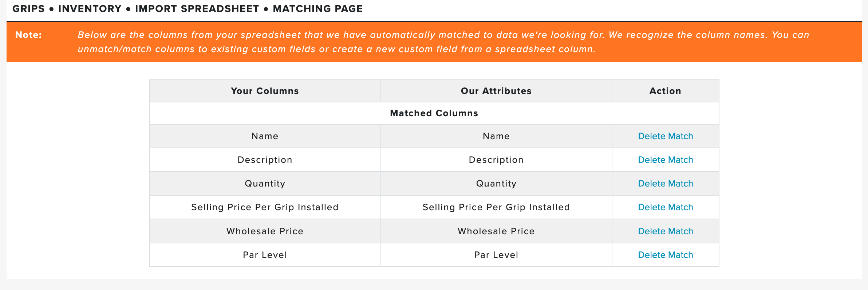Delete match for Name column
Viewport: 868px width, 290px height.
coord(665,136)
